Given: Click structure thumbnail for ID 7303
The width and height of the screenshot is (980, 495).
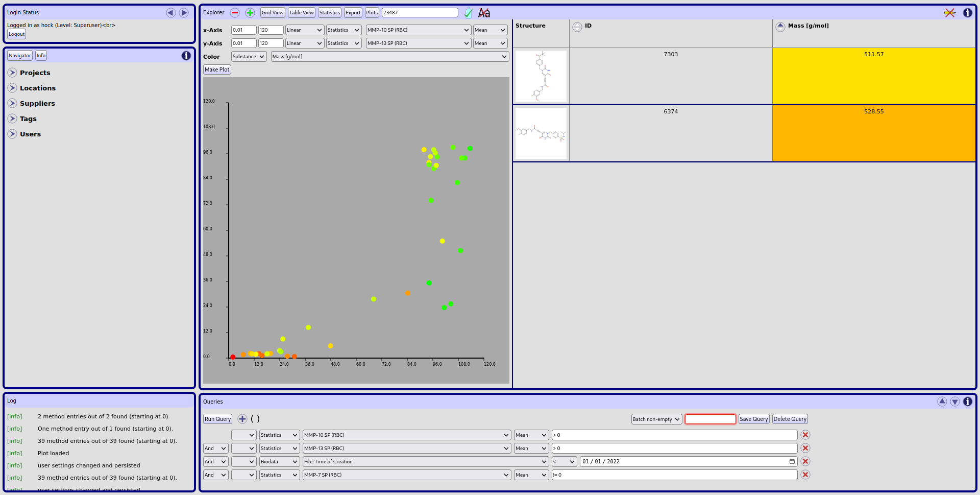Looking at the screenshot, I should click(541, 76).
